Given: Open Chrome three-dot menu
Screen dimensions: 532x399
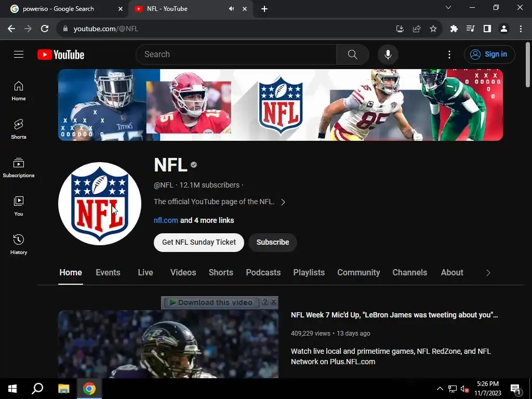Looking at the screenshot, I should (521, 29).
